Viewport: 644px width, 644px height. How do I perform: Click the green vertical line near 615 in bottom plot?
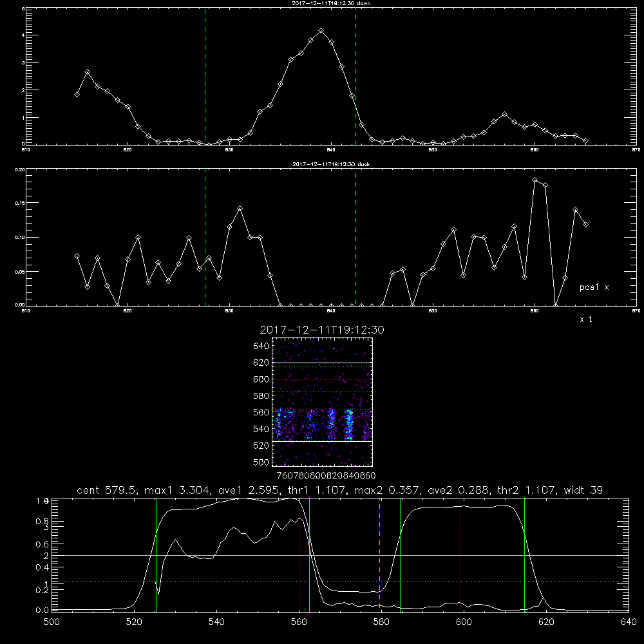[x=524, y=555]
